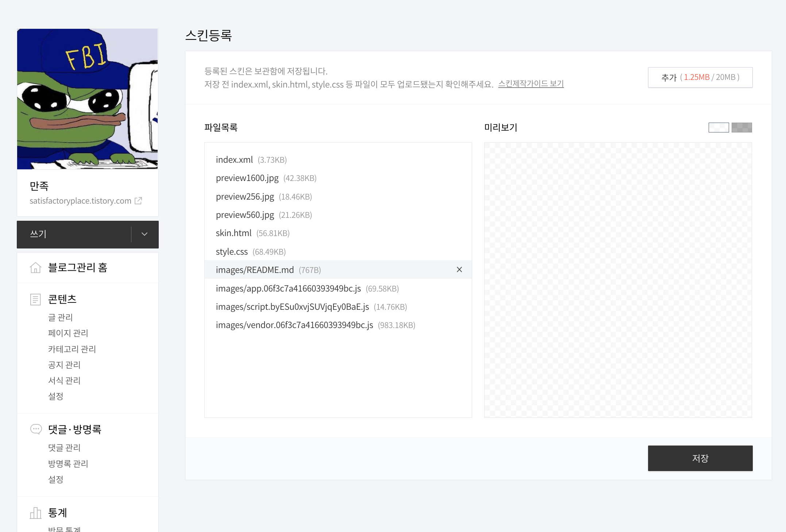Select preview1600.jpg file entry
Screen dimensions: 786x532
coord(247,178)
